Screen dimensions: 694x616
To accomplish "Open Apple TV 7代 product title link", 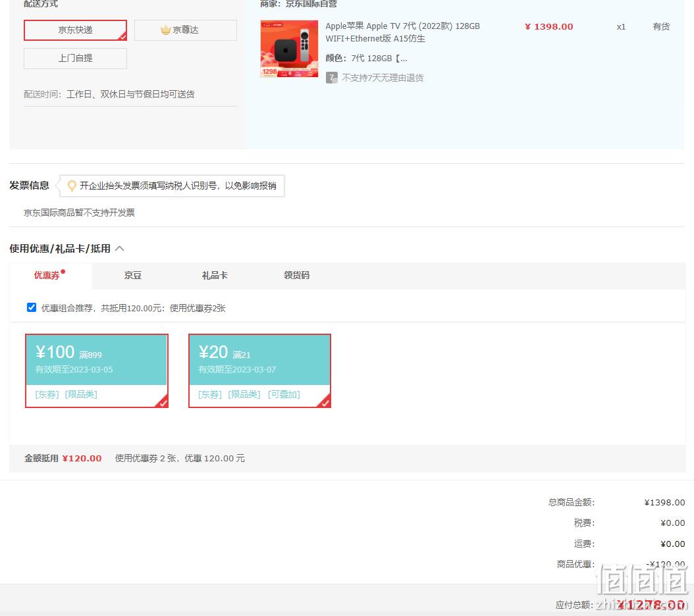I will 402,32.
